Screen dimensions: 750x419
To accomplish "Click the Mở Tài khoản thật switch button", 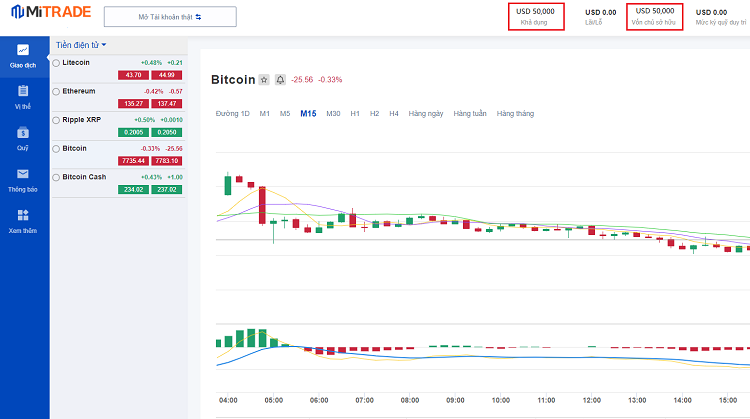I will [x=170, y=17].
